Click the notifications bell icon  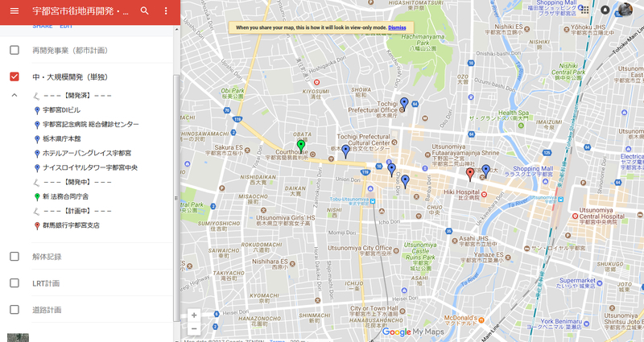(605, 10)
